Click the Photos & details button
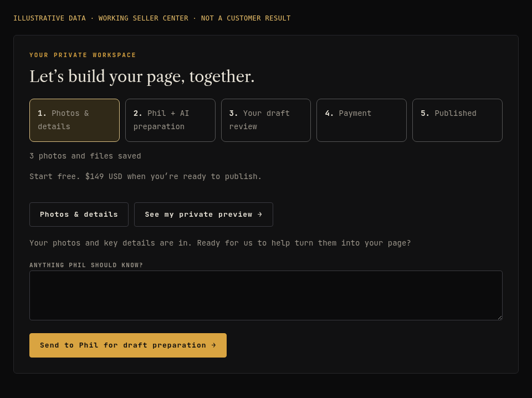This screenshot has height=398, width=532. pyautogui.click(x=79, y=215)
